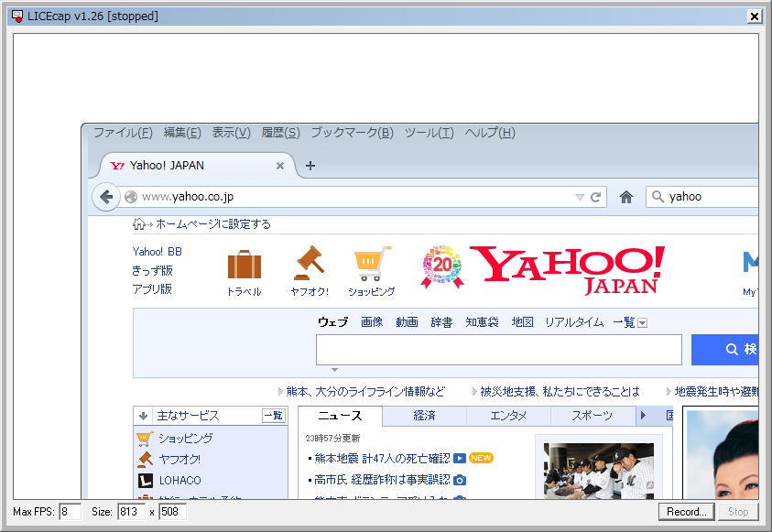Screen dimensions: 772x532
Task: Click the ホームページに設定する link
Action: point(213,224)
